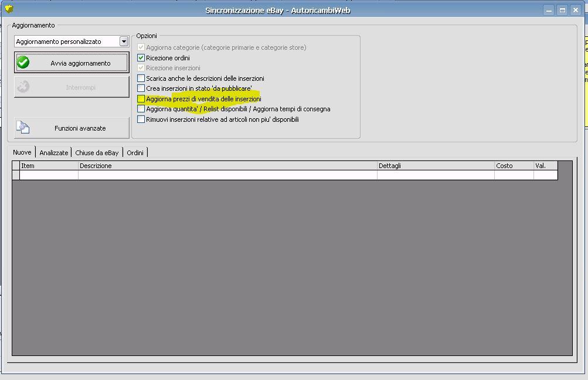Toggle Aggiorna categorie checkbox
Screen dimensions: 588x380
(141, 47)
